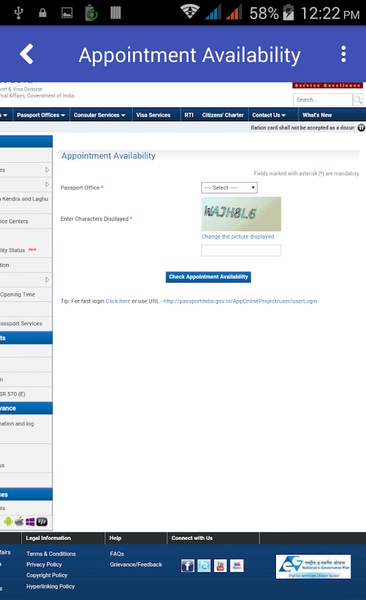Open the Facebook social link
This screenshot has width=366, height=600.
(188, 565)
